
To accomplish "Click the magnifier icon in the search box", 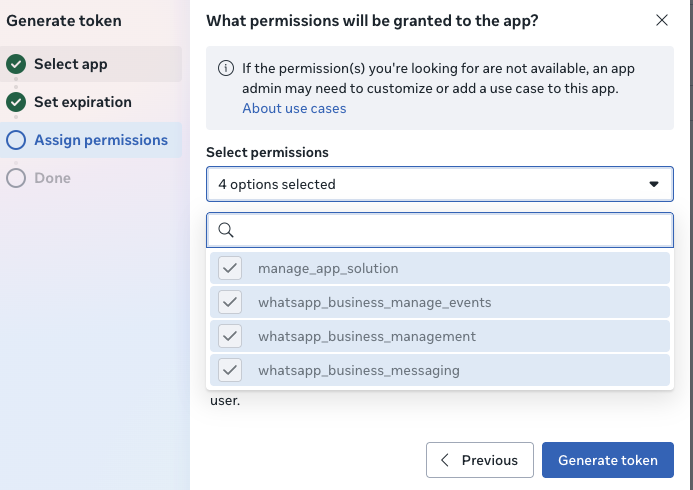I will pos(226,230).
